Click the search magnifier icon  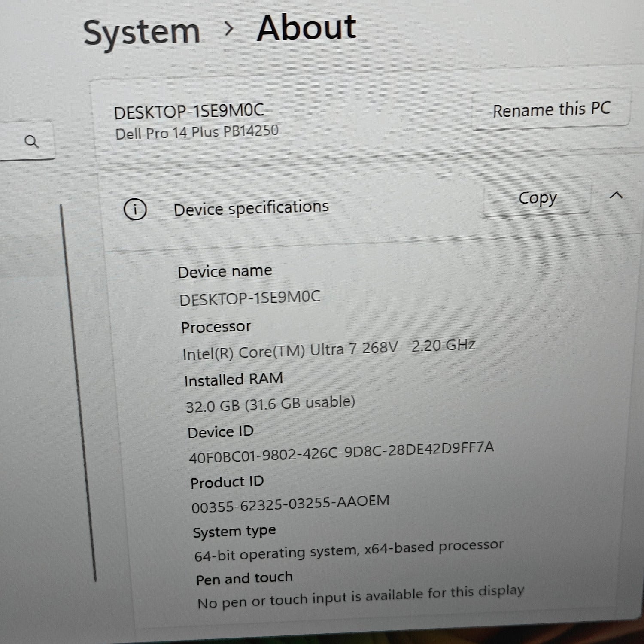[32, 141]
